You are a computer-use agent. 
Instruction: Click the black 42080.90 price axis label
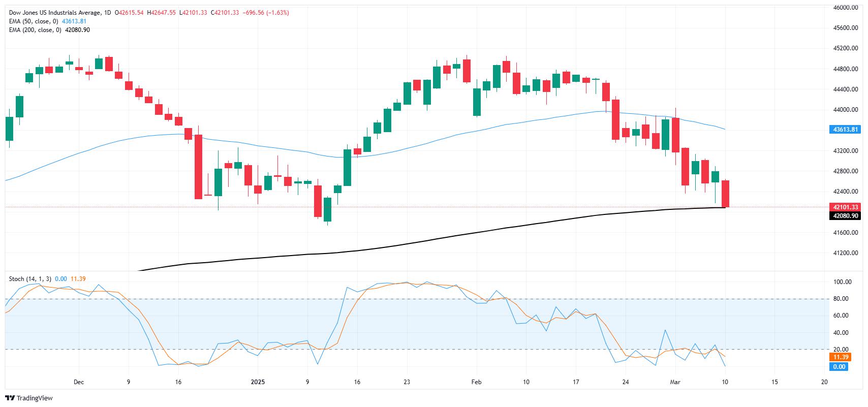[x=845, y=216]
